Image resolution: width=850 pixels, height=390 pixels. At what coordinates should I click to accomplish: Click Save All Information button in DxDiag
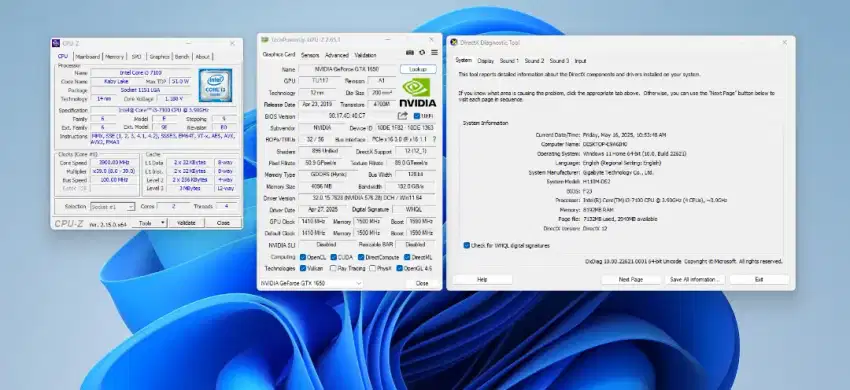[694, 279]
